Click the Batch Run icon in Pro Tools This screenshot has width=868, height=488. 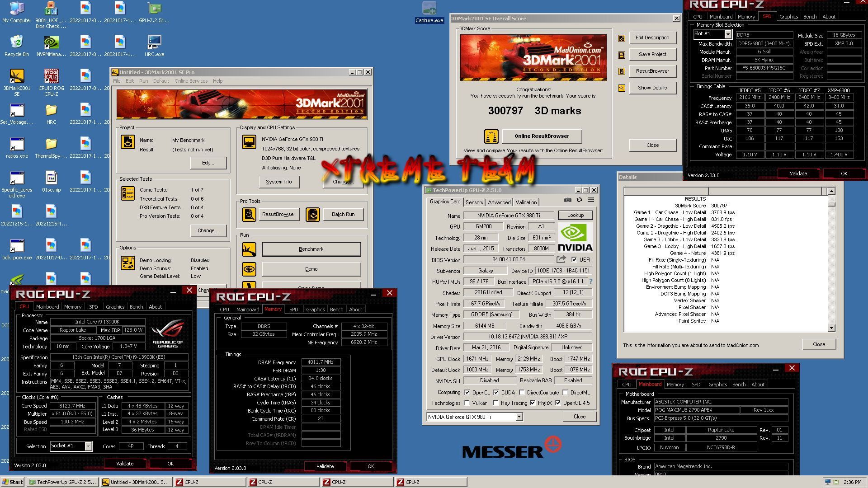313,215
